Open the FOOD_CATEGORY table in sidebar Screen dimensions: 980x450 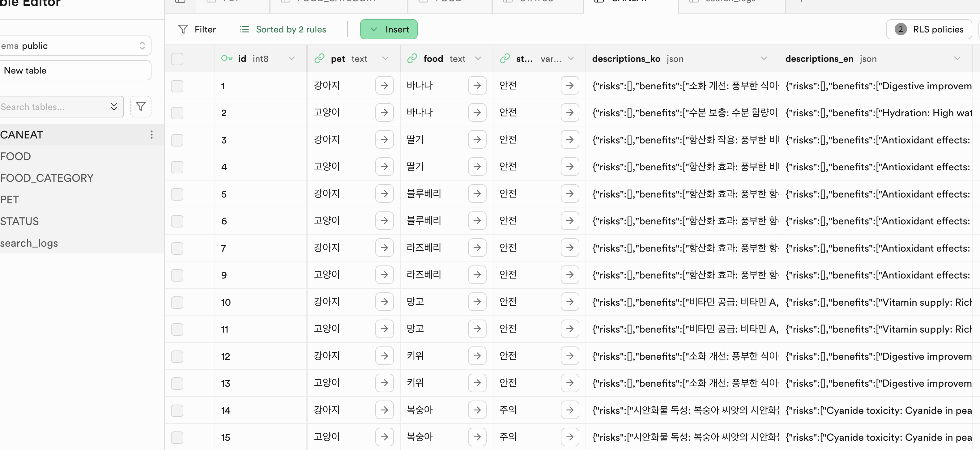pyautogui.click(x=46, y=178)
